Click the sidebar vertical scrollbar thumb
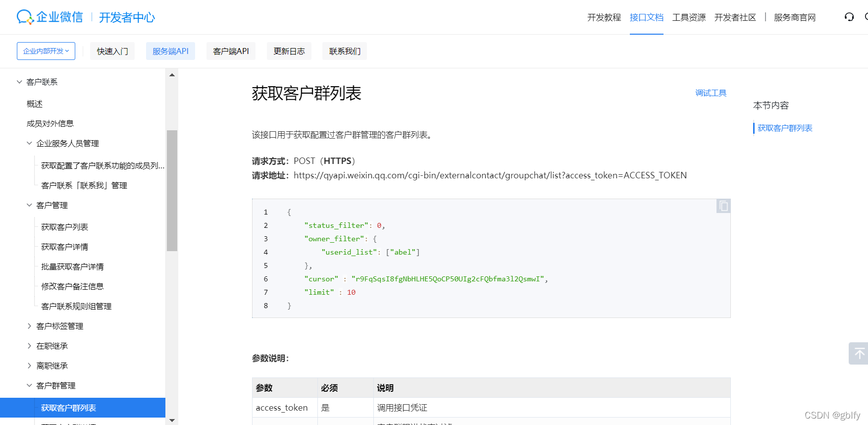The width and height of the screenshot is (868, 425). [x=172, y=191]
